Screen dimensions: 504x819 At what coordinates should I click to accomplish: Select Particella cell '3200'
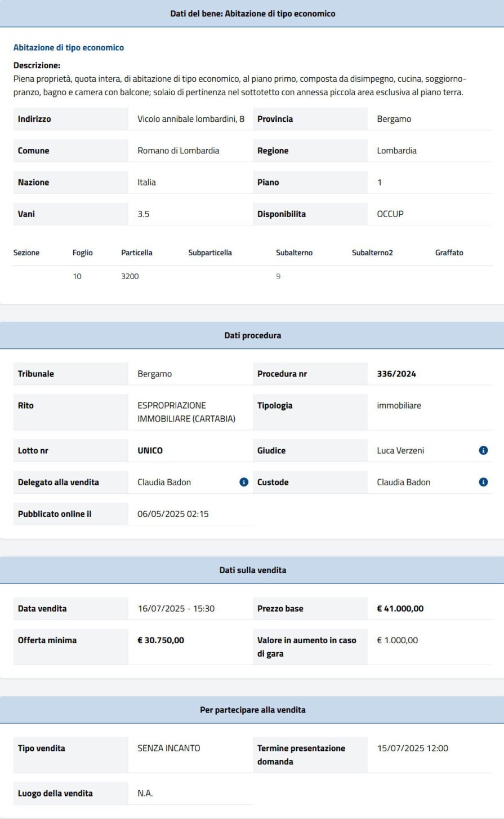tap(130, 276)
